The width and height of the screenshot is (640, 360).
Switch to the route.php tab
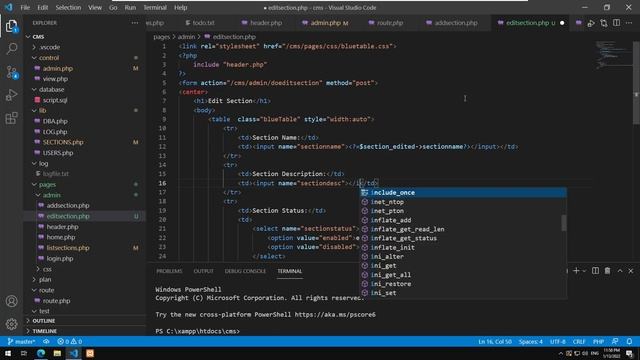click(x=385, y=23)
